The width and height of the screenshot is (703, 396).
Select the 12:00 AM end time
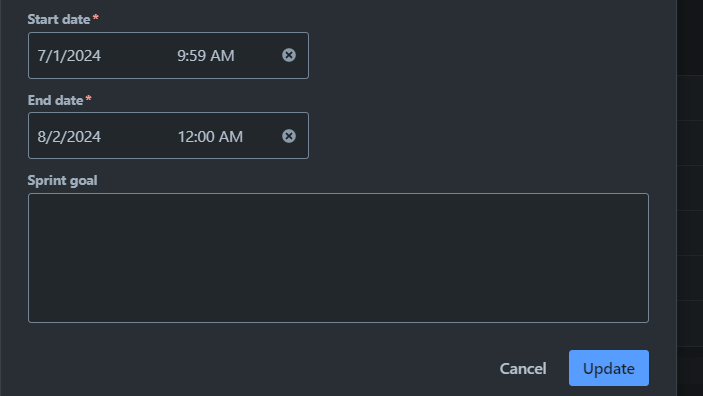pyautogui.click(x=210, y=136)
